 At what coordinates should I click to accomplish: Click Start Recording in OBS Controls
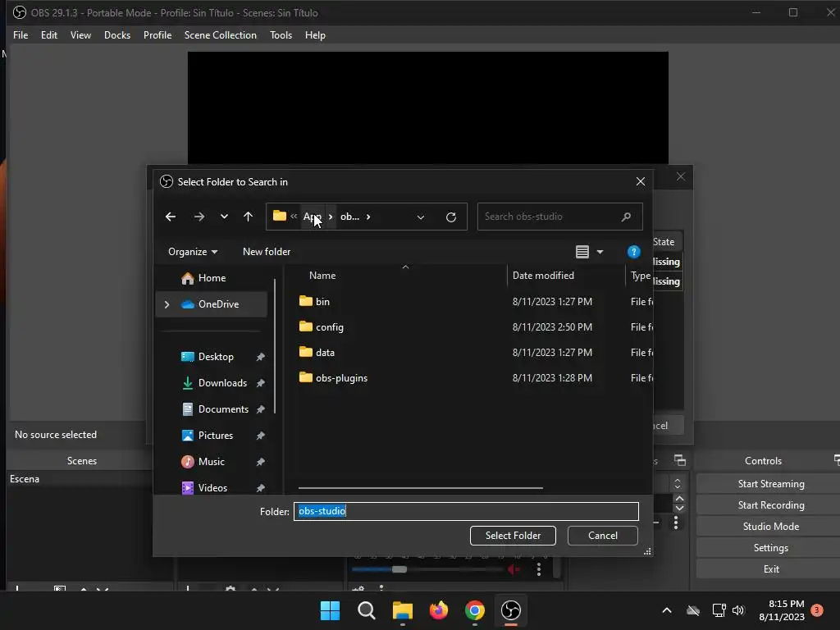click(771, 505)
